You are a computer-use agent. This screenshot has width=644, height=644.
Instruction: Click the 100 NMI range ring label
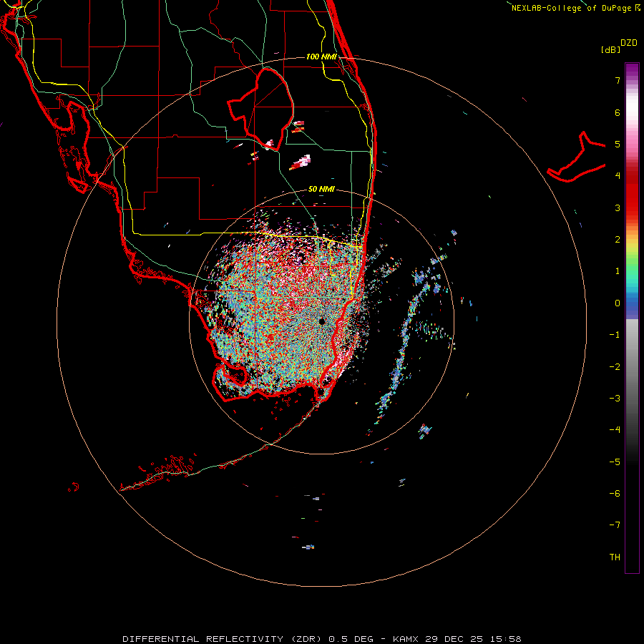(321, 57)
